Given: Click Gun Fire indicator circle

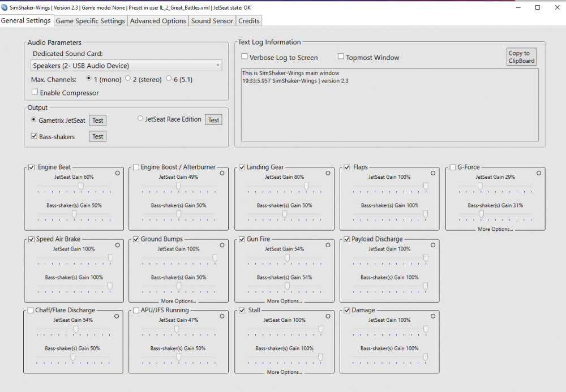Looking at the screenshot, I should tap(328, 245).
